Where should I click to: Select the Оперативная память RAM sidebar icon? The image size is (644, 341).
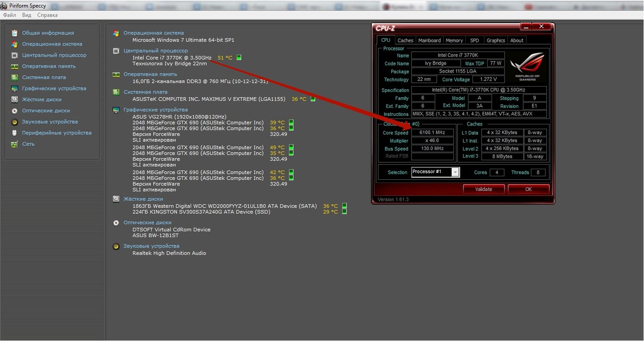(x=15, y=66)
